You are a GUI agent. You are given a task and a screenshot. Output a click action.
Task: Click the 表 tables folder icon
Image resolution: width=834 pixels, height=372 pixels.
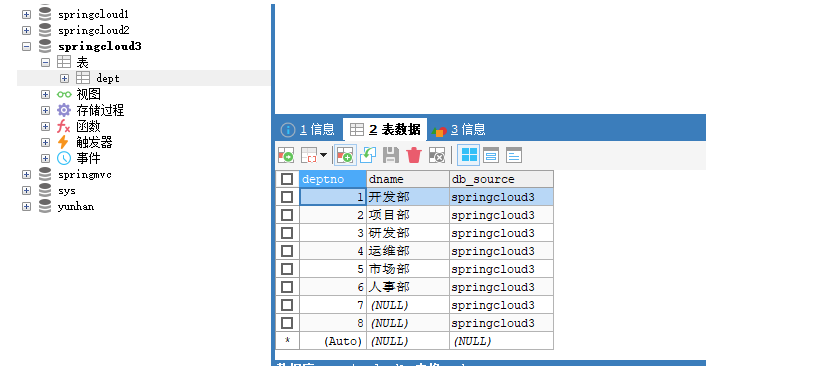64,62
